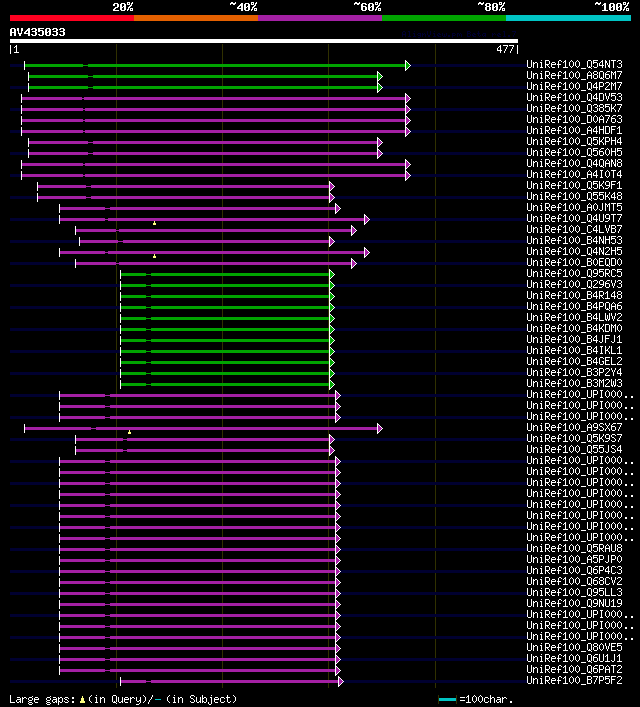Screen dimensions: 640x707
Task: Select the UniRef100_B4LWV2 label
Action: click(x=574, y=317)
